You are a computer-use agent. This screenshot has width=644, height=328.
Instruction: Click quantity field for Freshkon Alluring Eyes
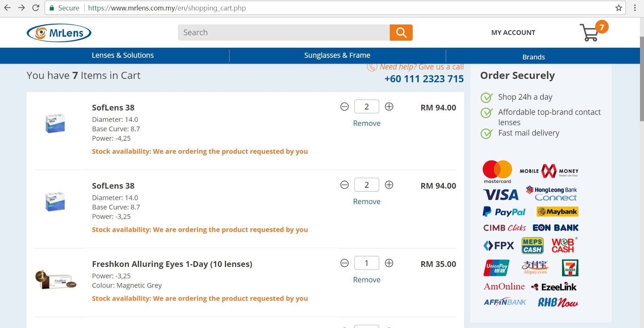pyautogui.click(x=367, y=263)
